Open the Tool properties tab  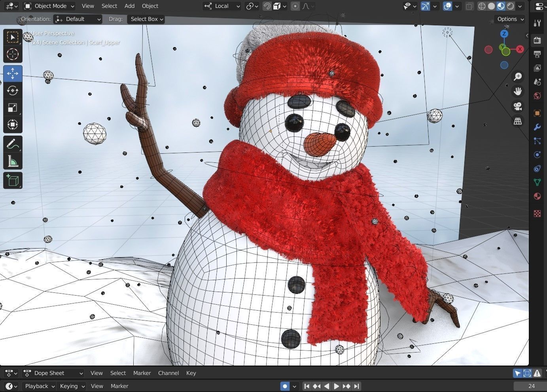(x=537, y=23)
